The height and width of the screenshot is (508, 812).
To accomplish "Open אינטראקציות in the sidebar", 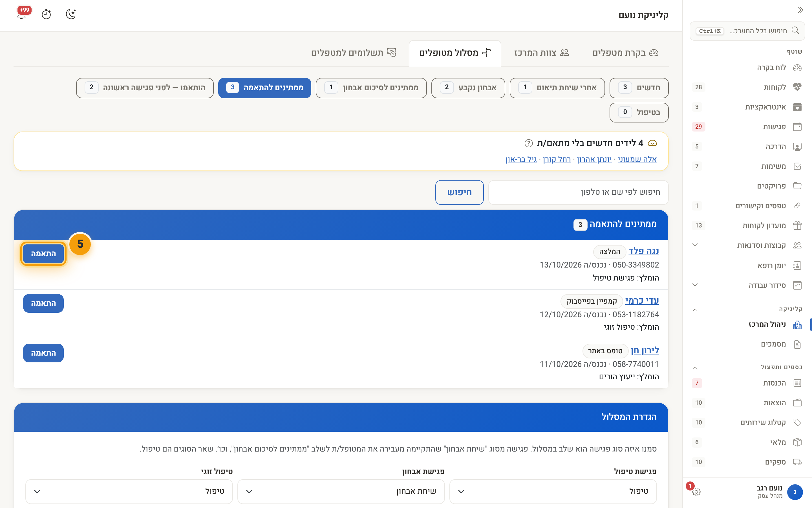I will pos(747,107).
